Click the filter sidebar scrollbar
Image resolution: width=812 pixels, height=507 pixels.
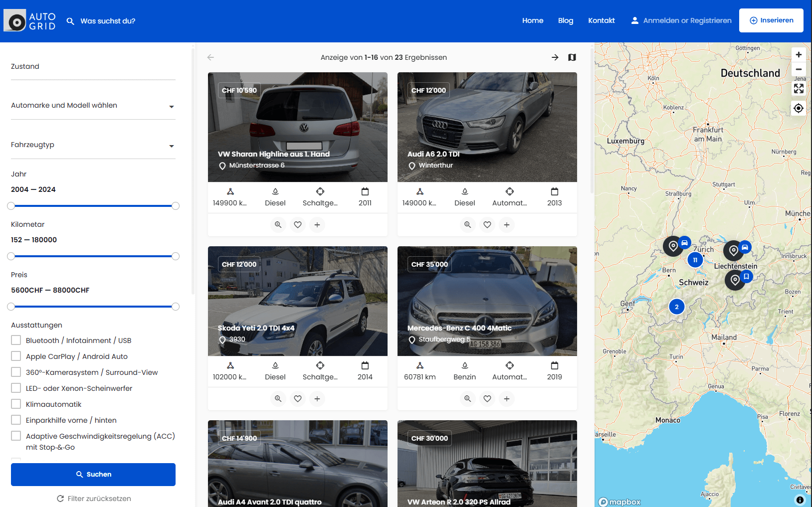[193, 170]
